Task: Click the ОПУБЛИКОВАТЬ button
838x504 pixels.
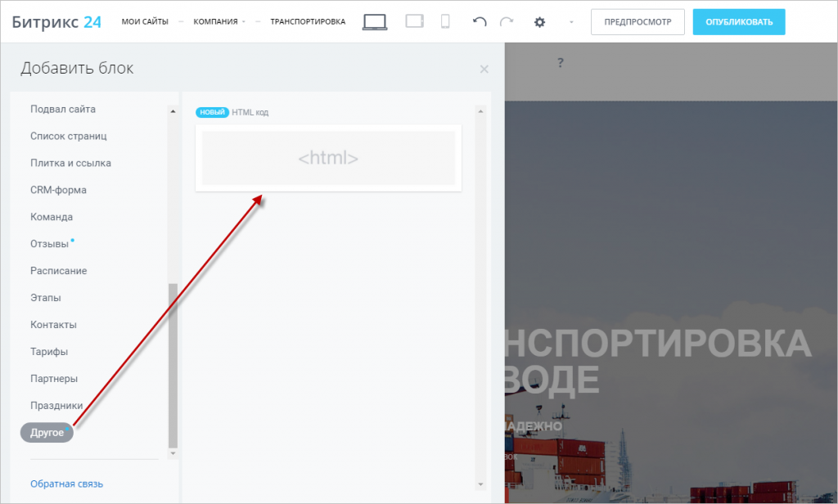Action: click(739, 22)
